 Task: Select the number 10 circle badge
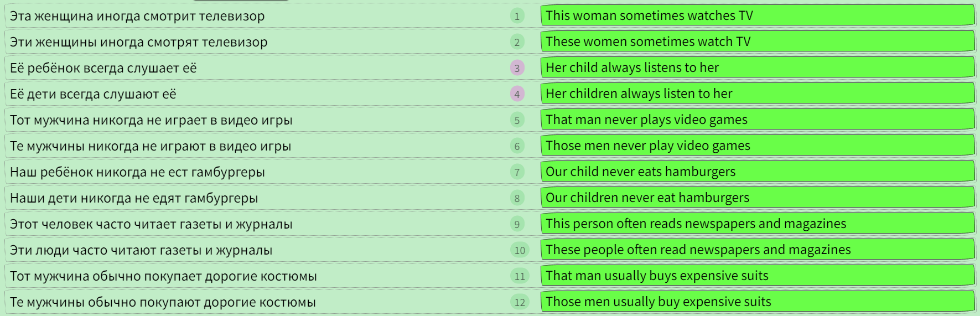click(519, 250)
